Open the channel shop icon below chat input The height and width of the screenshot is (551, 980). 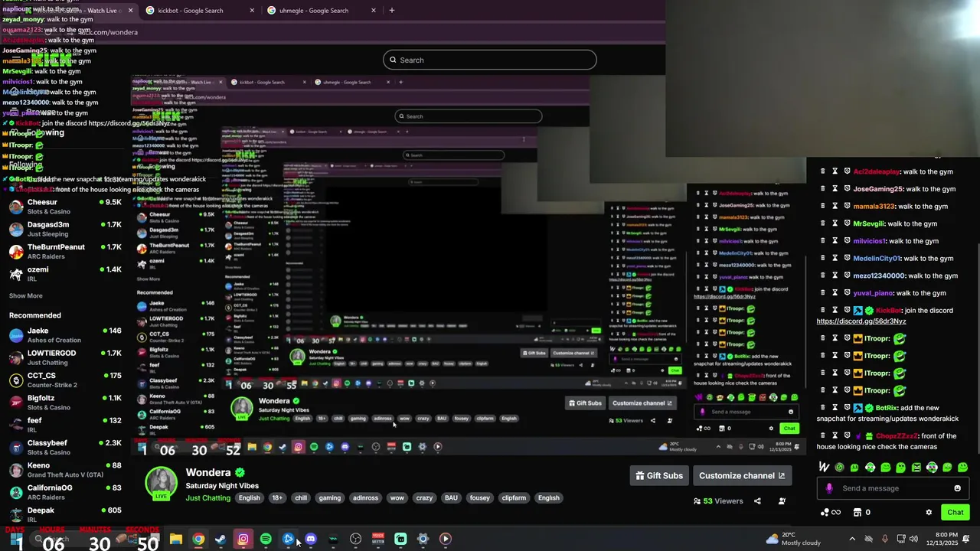tap(857, 513)
